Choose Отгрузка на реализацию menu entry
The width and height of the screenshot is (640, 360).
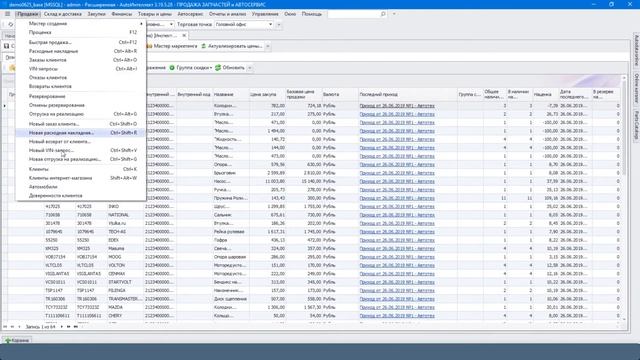pyautogui.click(x=81, y=114)
